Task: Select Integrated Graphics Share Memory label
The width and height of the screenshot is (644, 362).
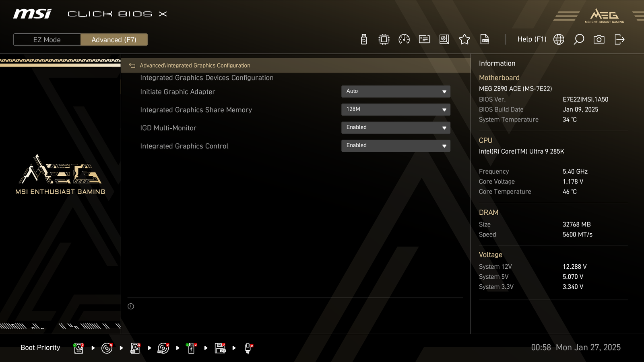Action: click(x=196, y=110)
